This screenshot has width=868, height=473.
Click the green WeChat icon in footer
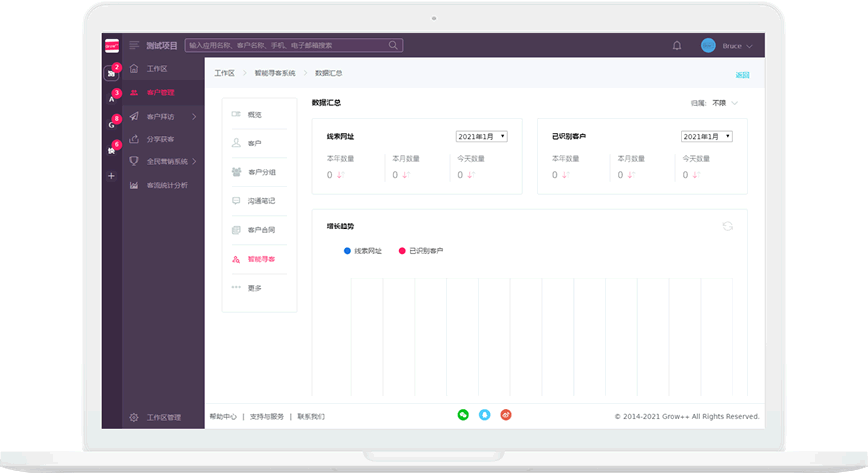pyautogui.click(x=463, y=415)
